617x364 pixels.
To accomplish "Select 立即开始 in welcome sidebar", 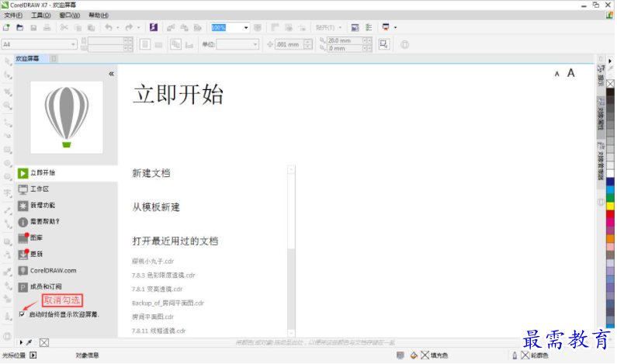I will [x=67, y=173].
